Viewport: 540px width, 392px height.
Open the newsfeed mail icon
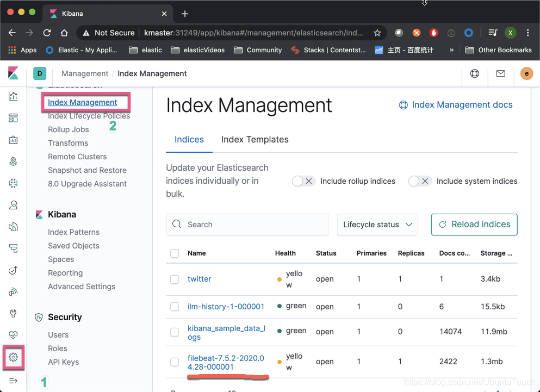click(x=501, y=73)
